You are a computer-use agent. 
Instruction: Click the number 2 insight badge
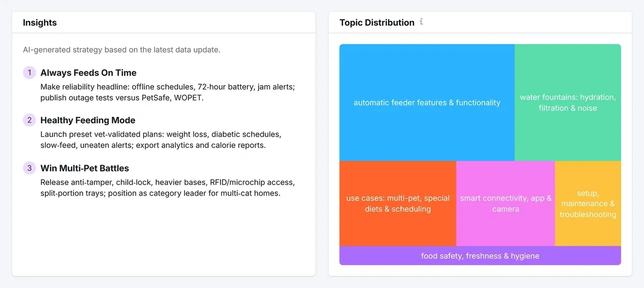point(30,121)
